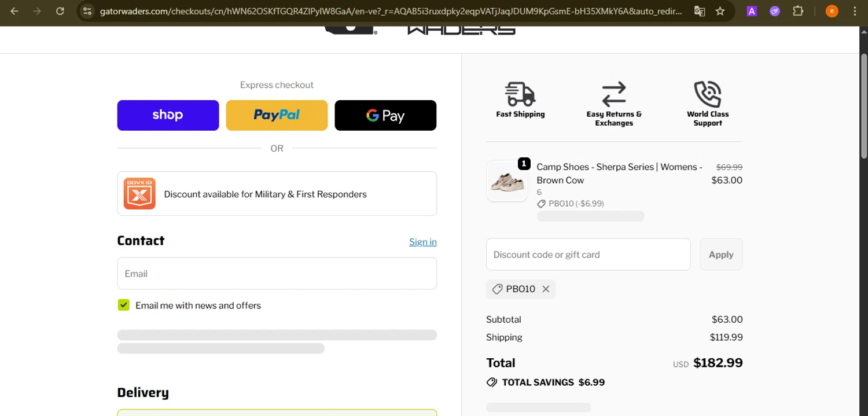Viewport: 868px width, 416px height.
Task: Pay with PayPal express checkout
Action: (277, 115)
